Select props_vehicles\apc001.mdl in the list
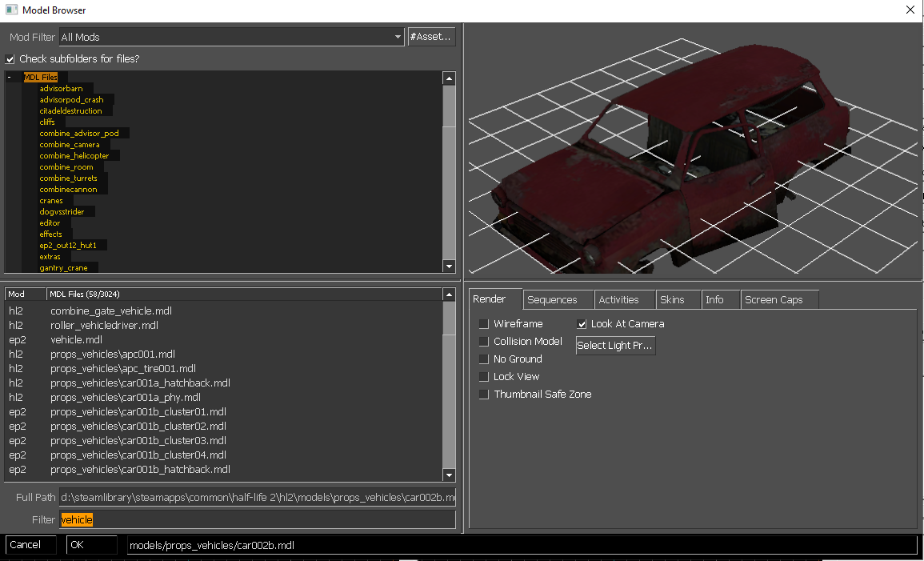 113,354
